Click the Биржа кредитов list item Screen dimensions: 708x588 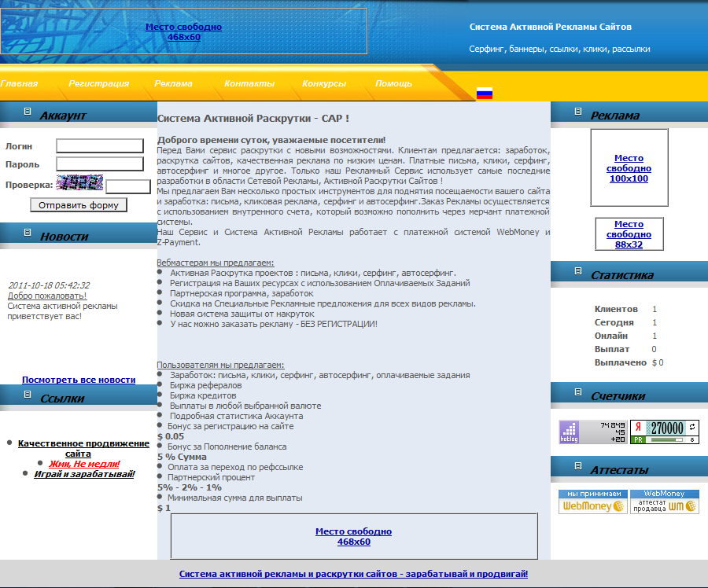point(203,395)
